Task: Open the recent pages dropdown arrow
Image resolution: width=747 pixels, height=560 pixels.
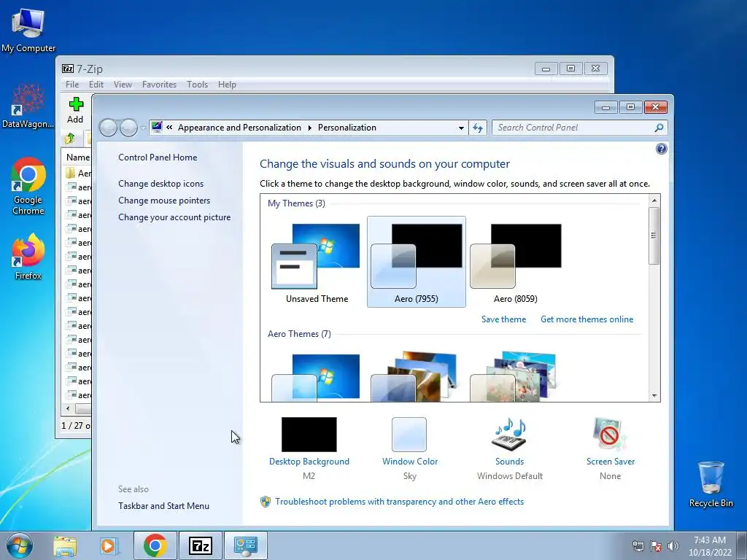Action: tap(142, 128)
